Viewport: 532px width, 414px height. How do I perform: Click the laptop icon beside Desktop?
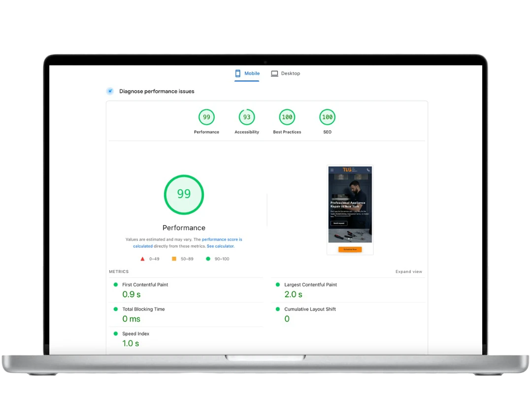point(274,73)
